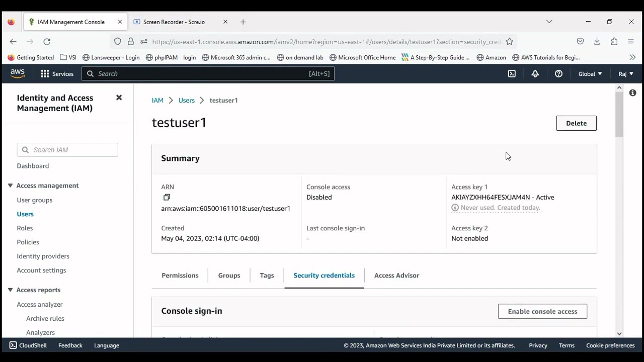Open Access analyzer in the sidebar
This screenshot has width=644, height=362.
tap(40, 305)
